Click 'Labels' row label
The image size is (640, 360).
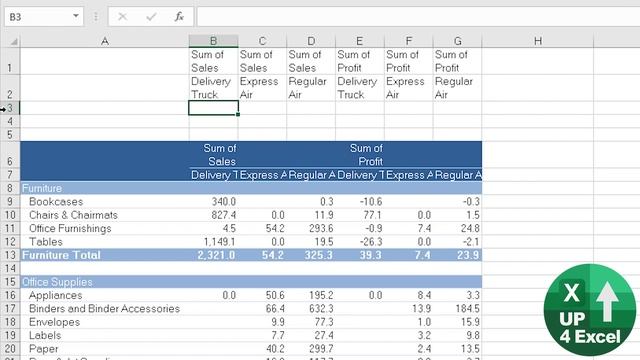45,336
